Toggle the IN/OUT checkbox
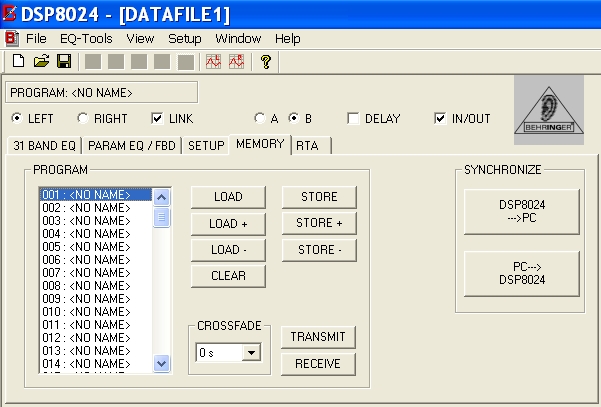This screenshot has width=601, height=407. [x=440, y=118]
